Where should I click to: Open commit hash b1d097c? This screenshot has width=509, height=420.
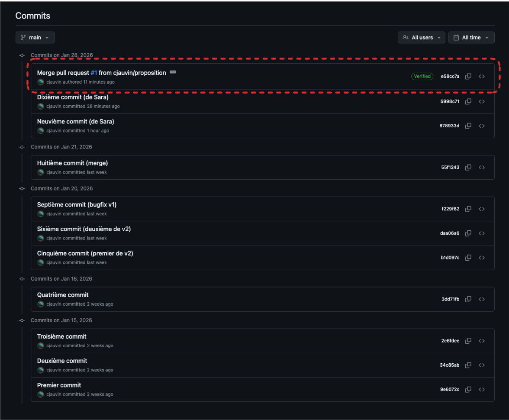[450, 258]
